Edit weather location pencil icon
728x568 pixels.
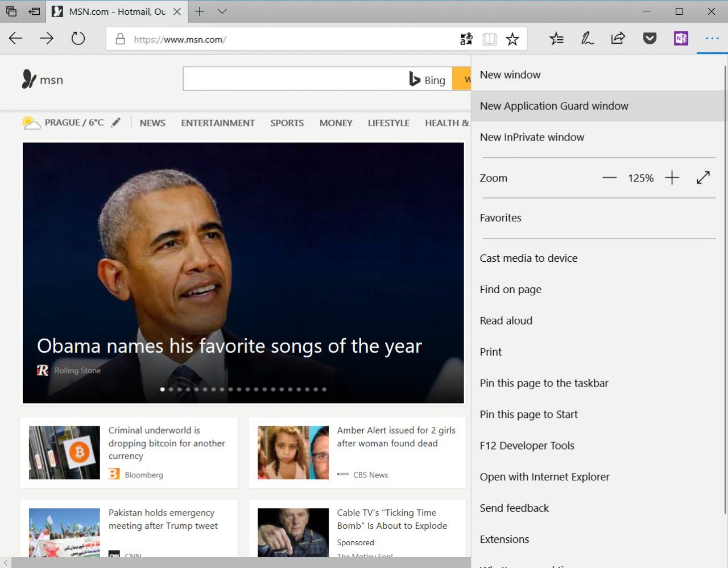point(116,122)
